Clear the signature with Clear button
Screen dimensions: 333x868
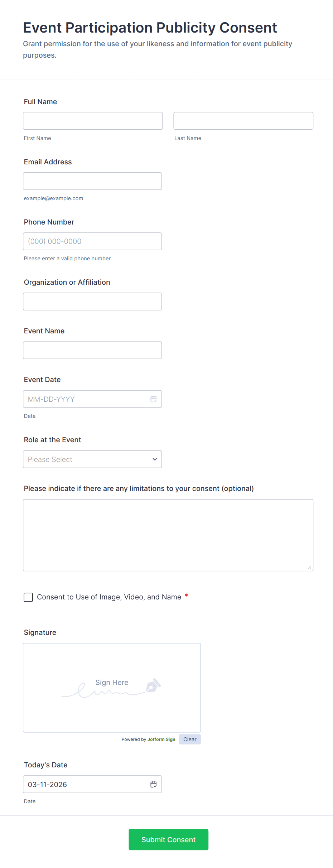[x=190, y=739]
